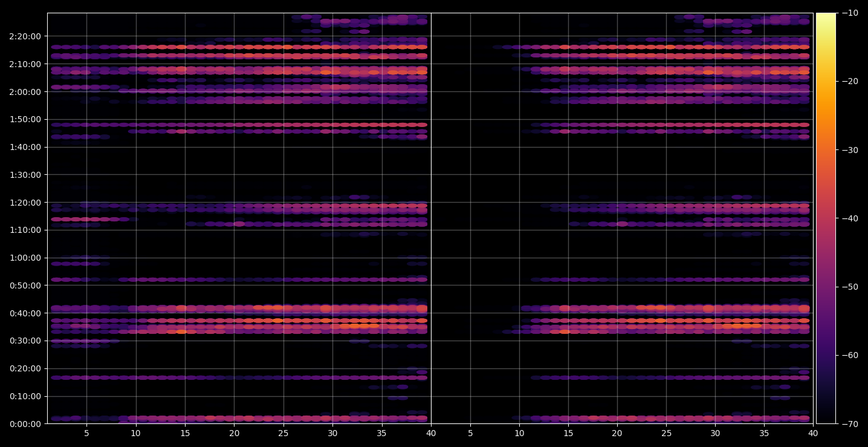
Task: Select x-axis tick 30 of the left plot
Action: [332, 433]
